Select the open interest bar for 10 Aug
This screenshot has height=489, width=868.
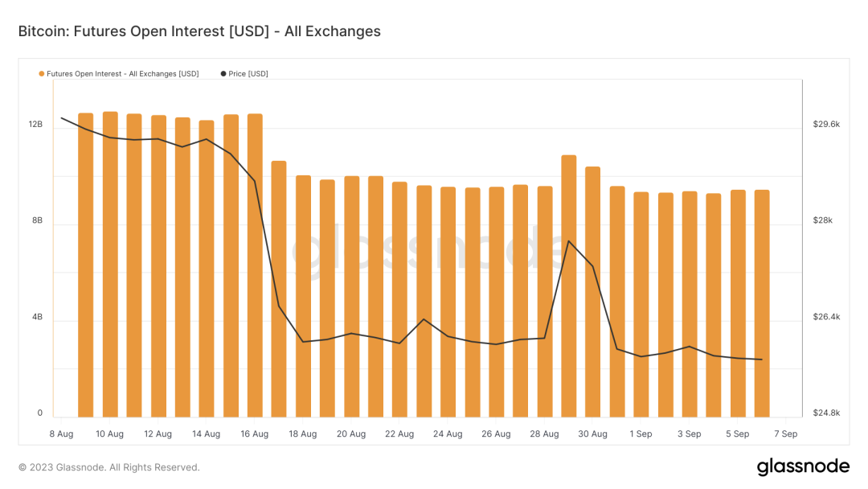tap(110, 265)
